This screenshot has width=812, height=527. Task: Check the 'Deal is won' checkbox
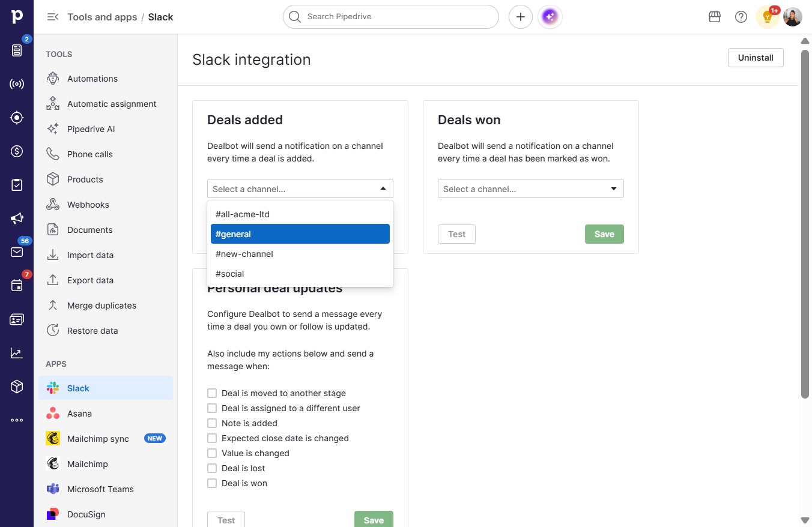212,483
